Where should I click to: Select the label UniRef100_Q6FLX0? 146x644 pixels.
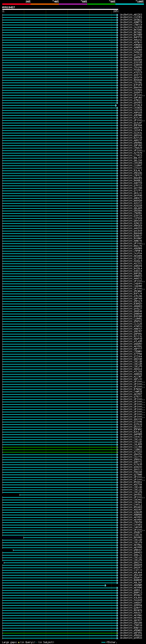pos(131,379)
